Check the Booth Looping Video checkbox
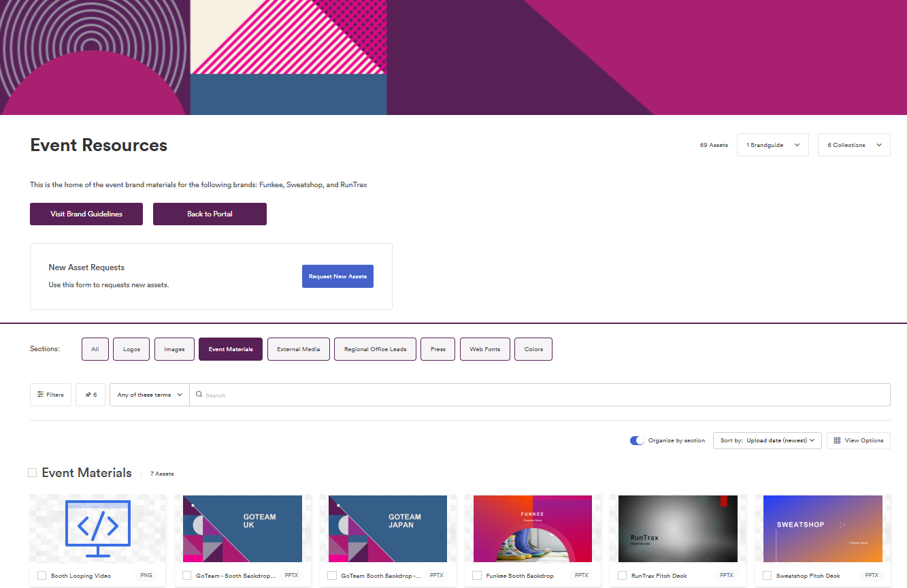Viewport: 907px width, 588px height. 42,576
